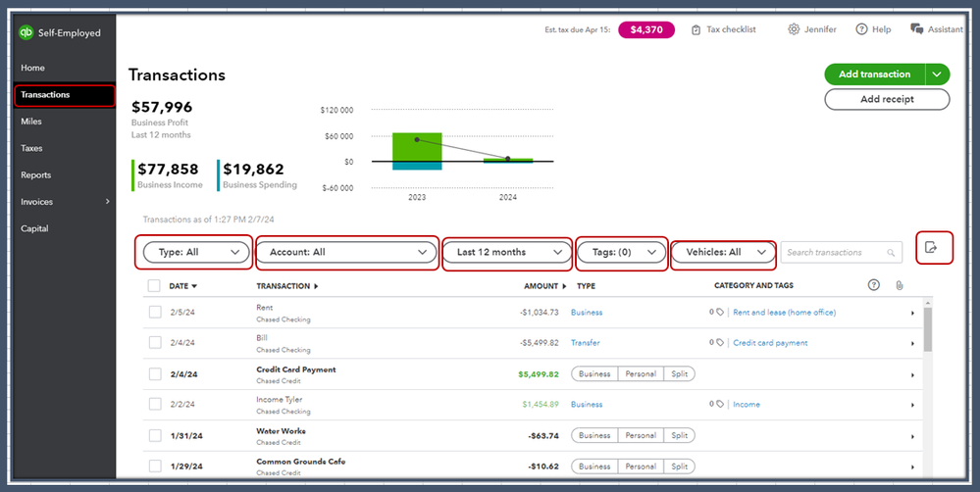This screenshot has height=492, width=980.
Task: Mark Credit Card Payment as Personal
Action: [641, 374]
